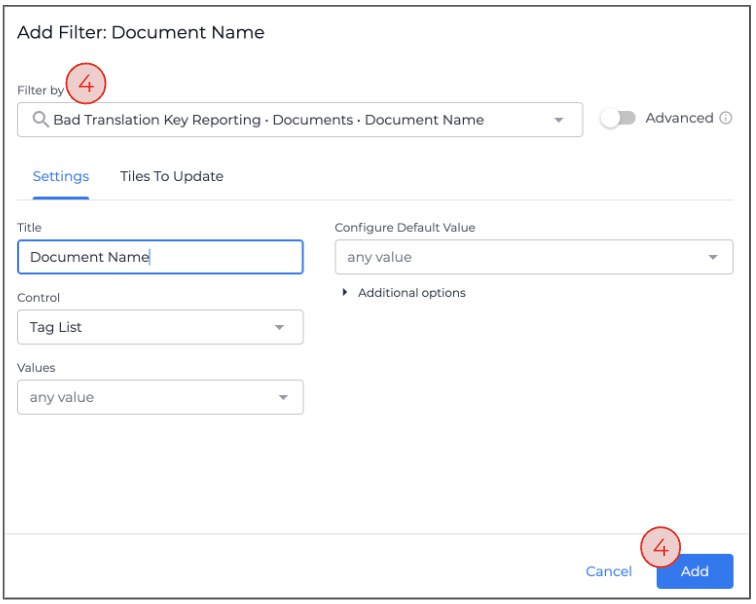Open the Filter by field dropdown arrow
Viewport: 756px width, 604px height.
(x=559, y=120)
